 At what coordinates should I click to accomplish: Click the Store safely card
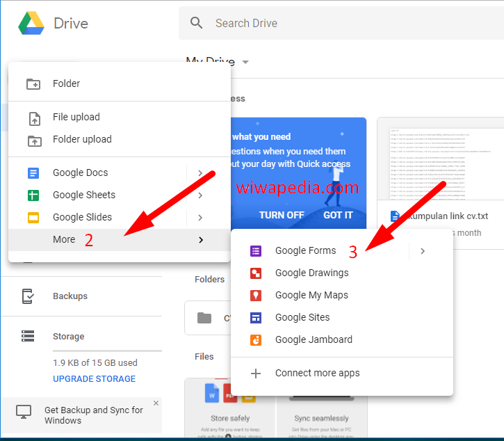[x=230, y=408]
